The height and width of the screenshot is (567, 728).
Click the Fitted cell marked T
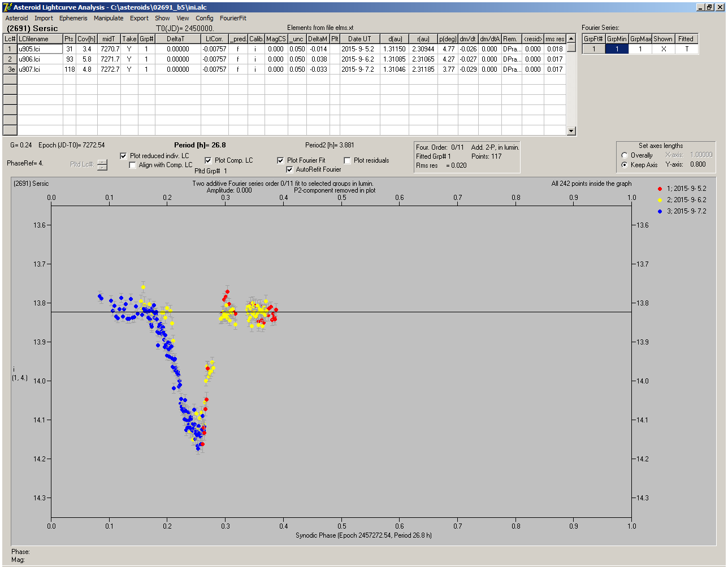point(686,49)
